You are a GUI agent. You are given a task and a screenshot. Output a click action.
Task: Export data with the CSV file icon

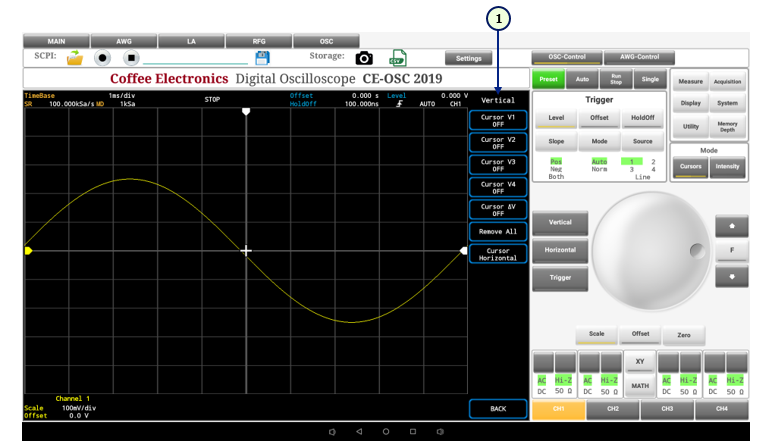[x=398, y=58]
